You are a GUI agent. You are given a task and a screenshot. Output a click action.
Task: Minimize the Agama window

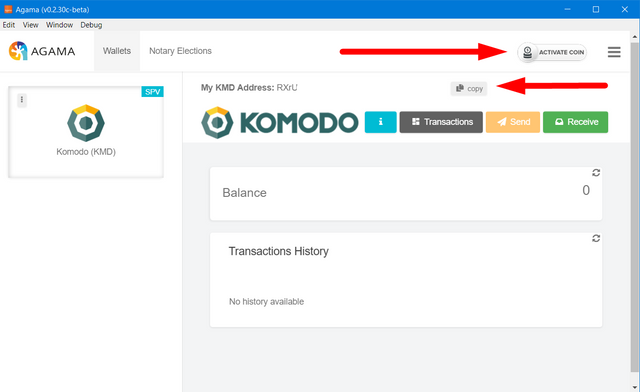567,9
